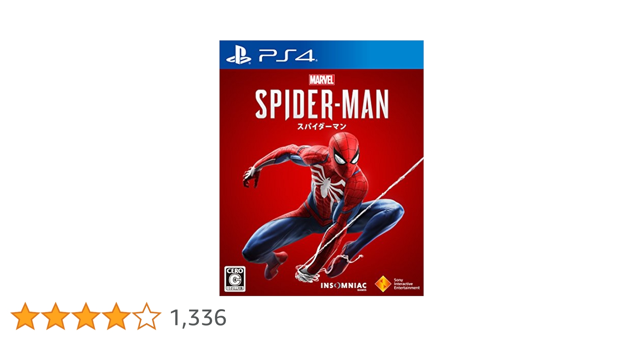
Task: Click the PlayStation logo icon
Action: coord(238,55)
